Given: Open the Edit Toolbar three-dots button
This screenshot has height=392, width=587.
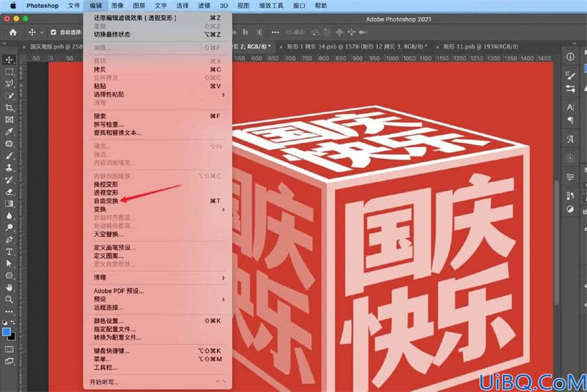Looking at the screenshot, I should 9,312.
